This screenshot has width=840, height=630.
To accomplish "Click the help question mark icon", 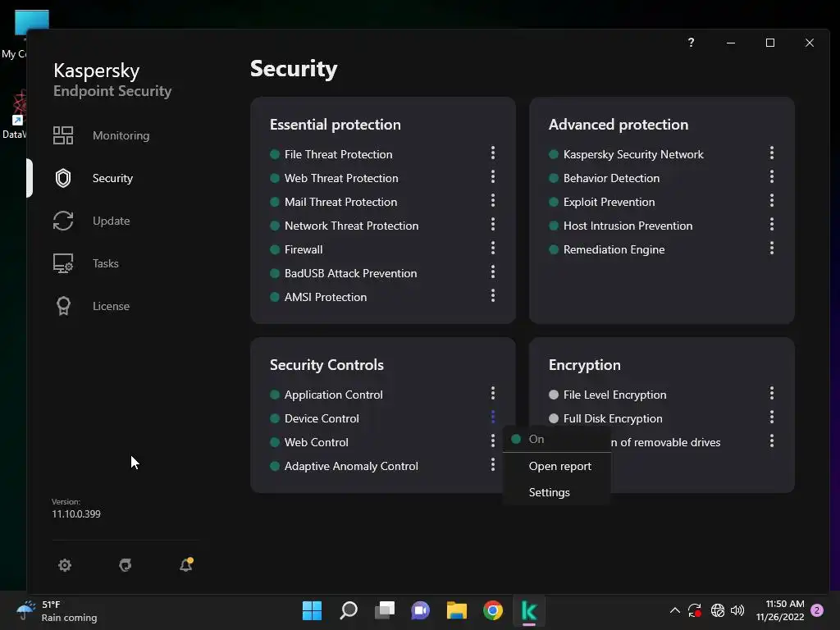I will coord(691,43).
